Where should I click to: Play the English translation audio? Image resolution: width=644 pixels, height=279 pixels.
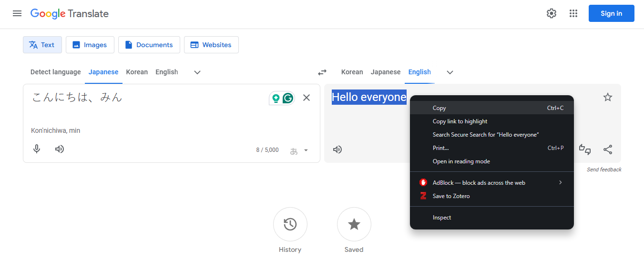[x=337, y=149]
